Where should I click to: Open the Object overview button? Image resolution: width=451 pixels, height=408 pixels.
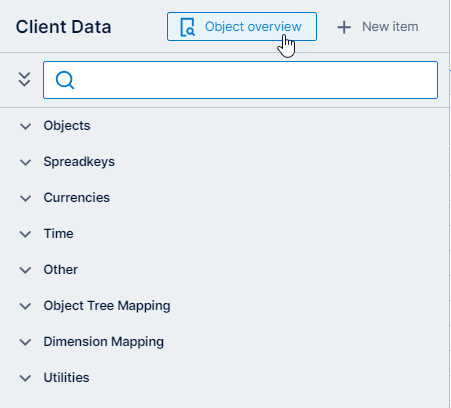coord(242,27)
